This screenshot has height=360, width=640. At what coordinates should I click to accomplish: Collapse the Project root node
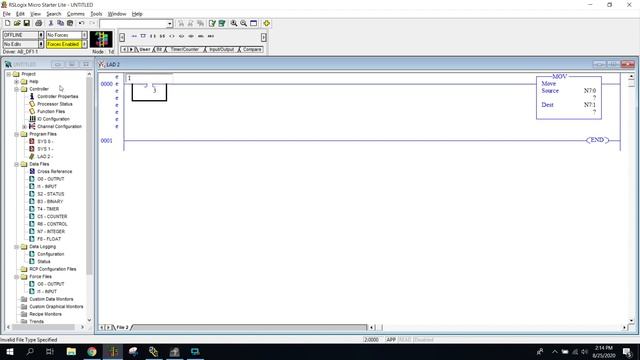(x=9, y=74)
